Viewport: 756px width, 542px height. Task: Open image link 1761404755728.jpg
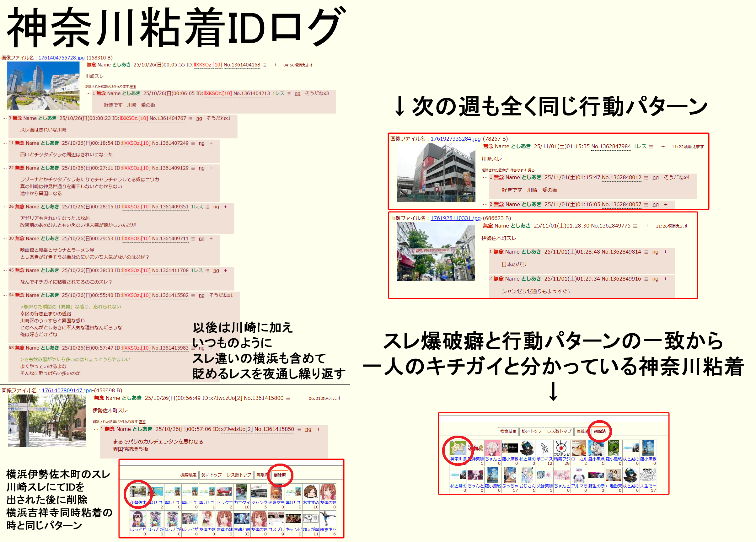(62, 58)
